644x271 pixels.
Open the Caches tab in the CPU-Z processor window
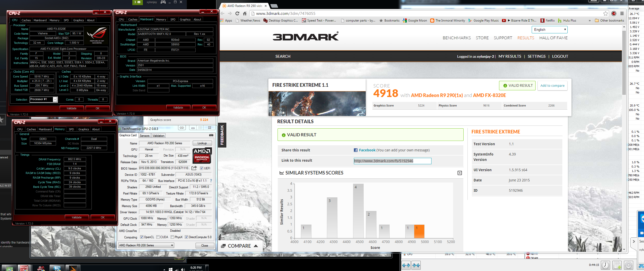point(26,20)
